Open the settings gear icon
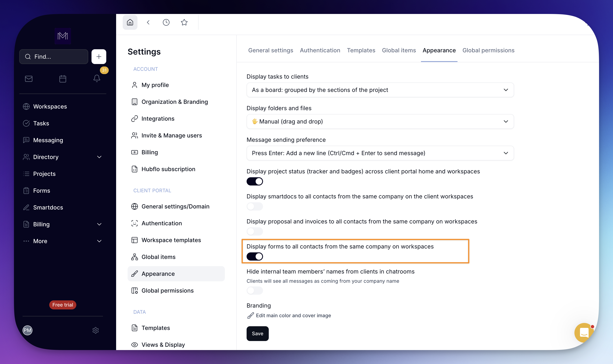Screen dimensions: 613x364 (96, 330)
